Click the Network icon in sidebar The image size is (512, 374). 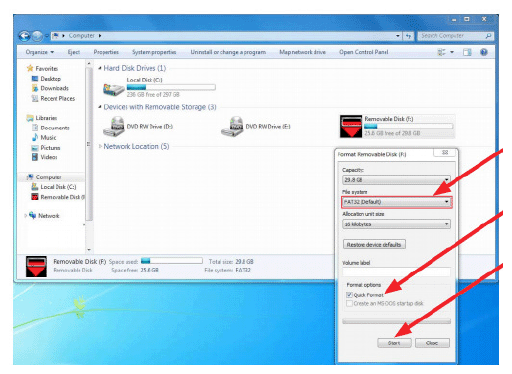(x=32, y=215)
